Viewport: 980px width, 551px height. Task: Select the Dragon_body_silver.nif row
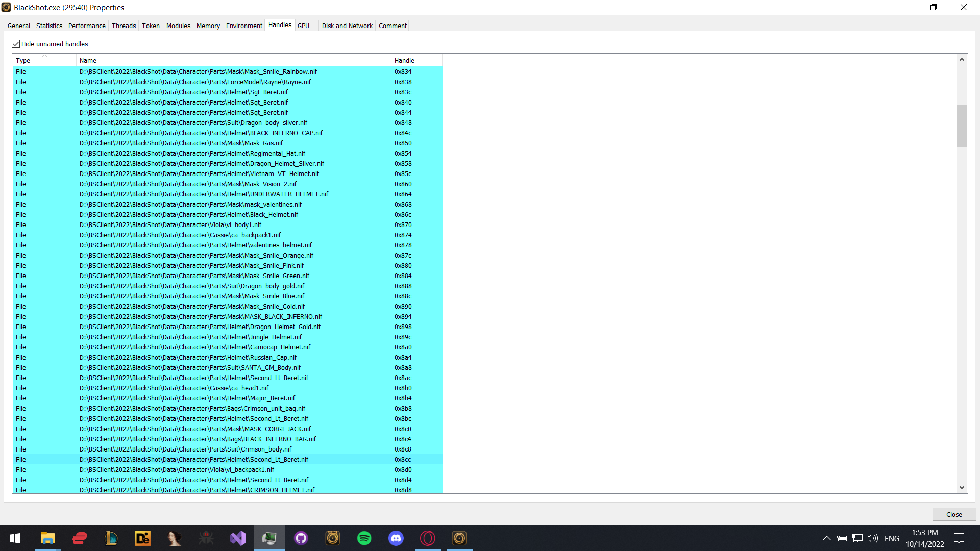[227, 122]
